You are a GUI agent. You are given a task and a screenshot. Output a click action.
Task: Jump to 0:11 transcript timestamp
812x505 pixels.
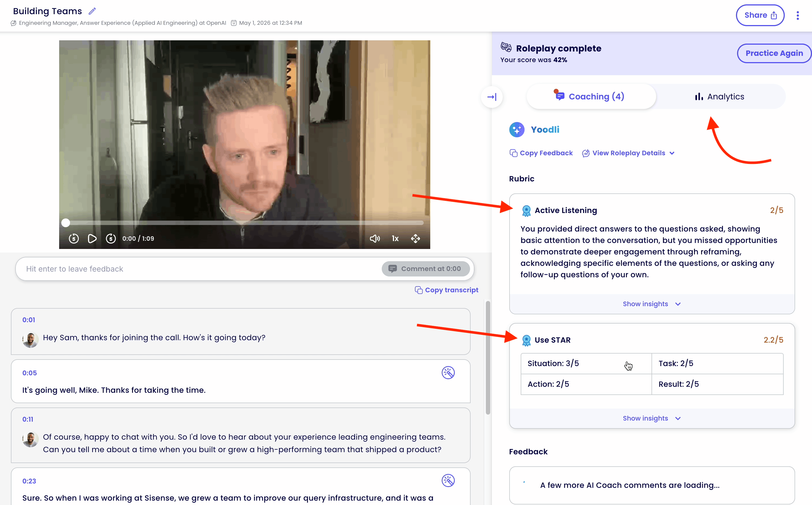pyautogui.click(x=28, y=419)
